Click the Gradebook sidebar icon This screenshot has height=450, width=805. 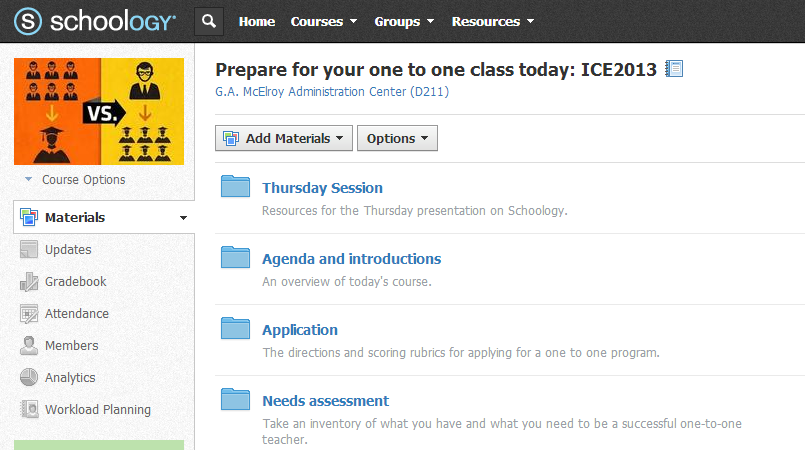[28, 282]
